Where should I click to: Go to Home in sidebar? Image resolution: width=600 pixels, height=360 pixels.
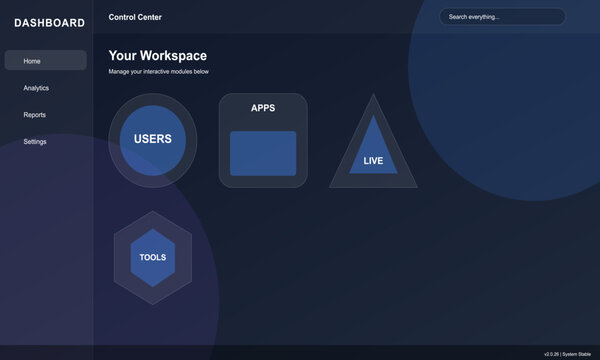pyautogui.click(x=46, y=60)
